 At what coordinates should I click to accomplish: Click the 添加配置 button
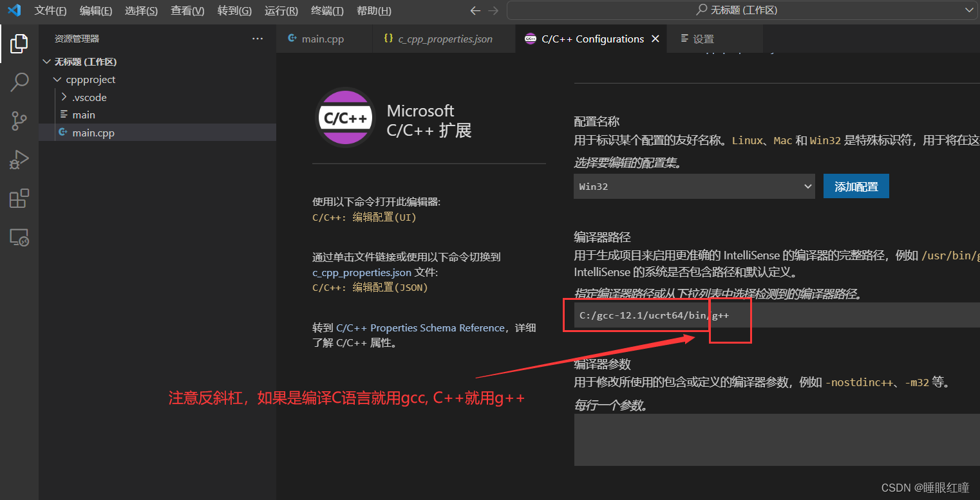[856, 186]
